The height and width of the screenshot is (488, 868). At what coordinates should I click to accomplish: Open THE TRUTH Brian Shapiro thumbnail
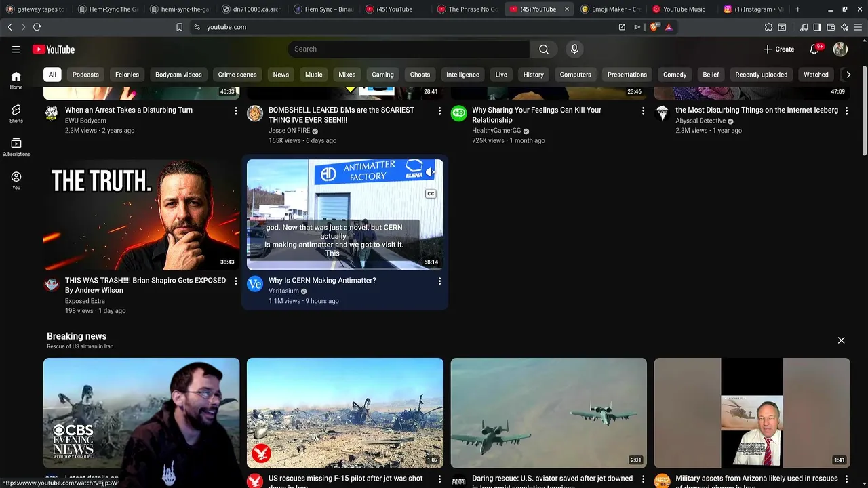[141, 214]
